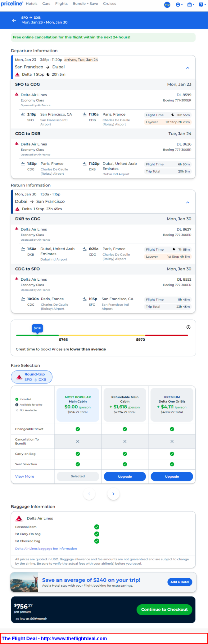The height and width of the screenshot is (644, 208).
Task: Click the "$2374.27 Total" price text
Action: 125,412
